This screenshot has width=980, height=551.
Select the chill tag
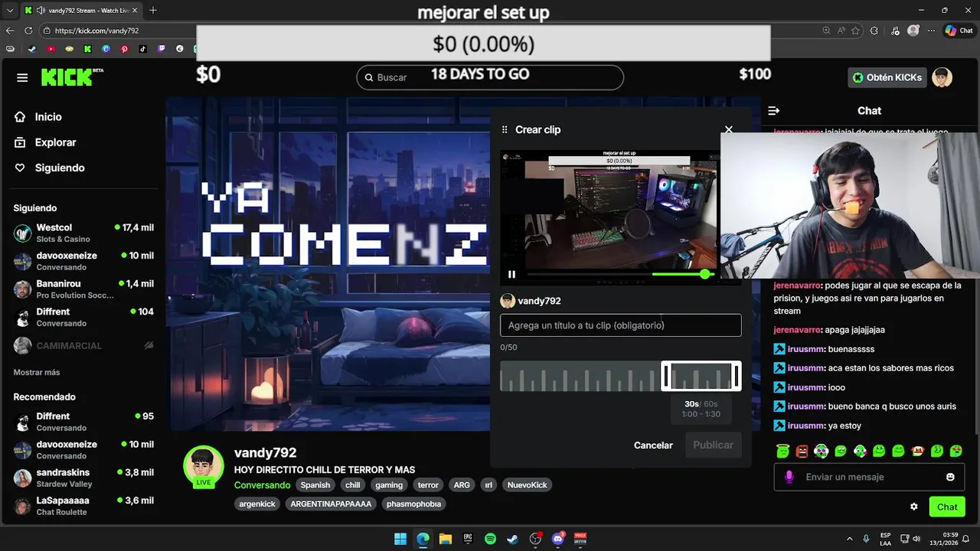coord(353,485)
